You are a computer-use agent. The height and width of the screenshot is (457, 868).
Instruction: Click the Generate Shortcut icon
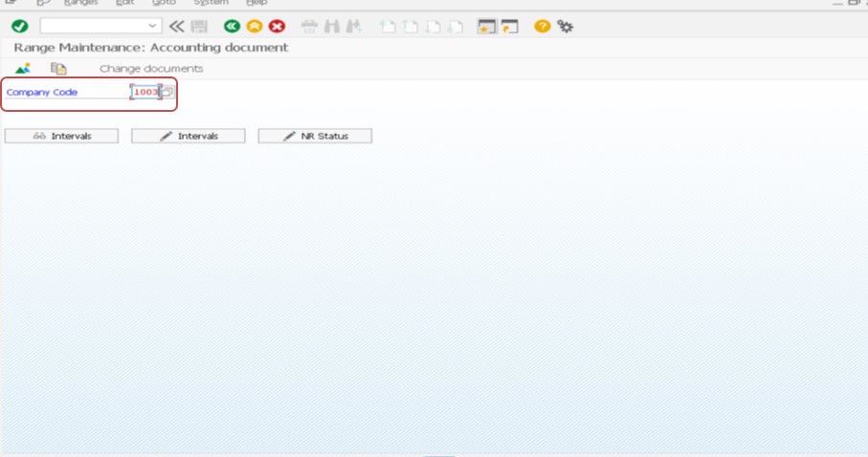click(509, 26)
